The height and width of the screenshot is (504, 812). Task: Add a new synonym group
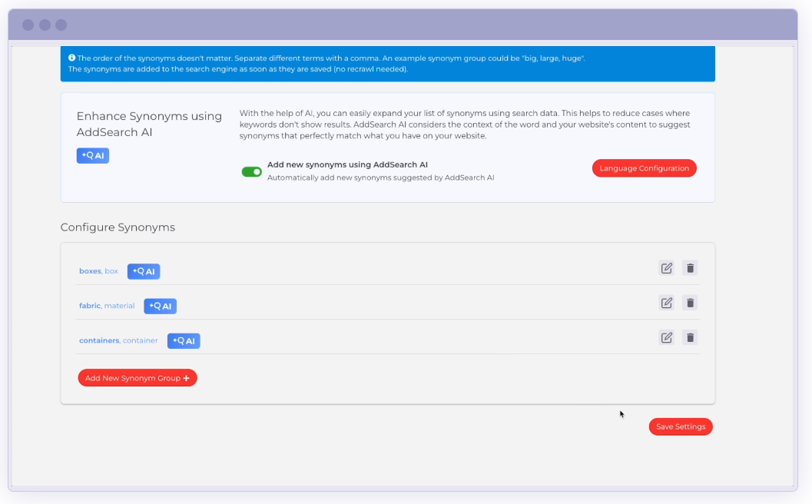click(138, 377)
